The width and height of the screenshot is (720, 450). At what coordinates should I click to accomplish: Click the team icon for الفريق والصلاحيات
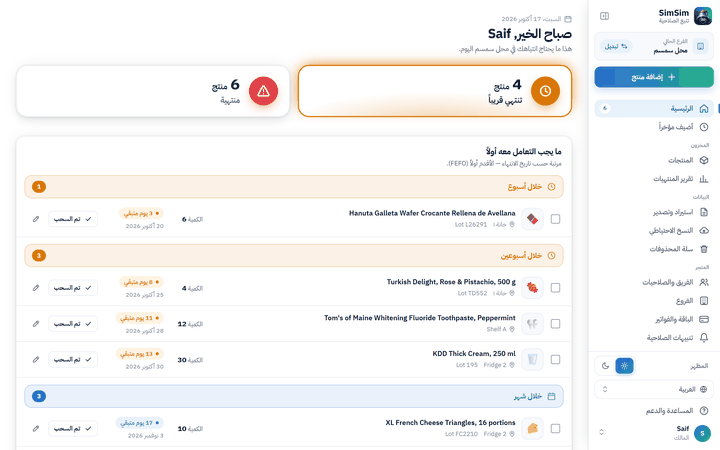(x=703, y=282)
